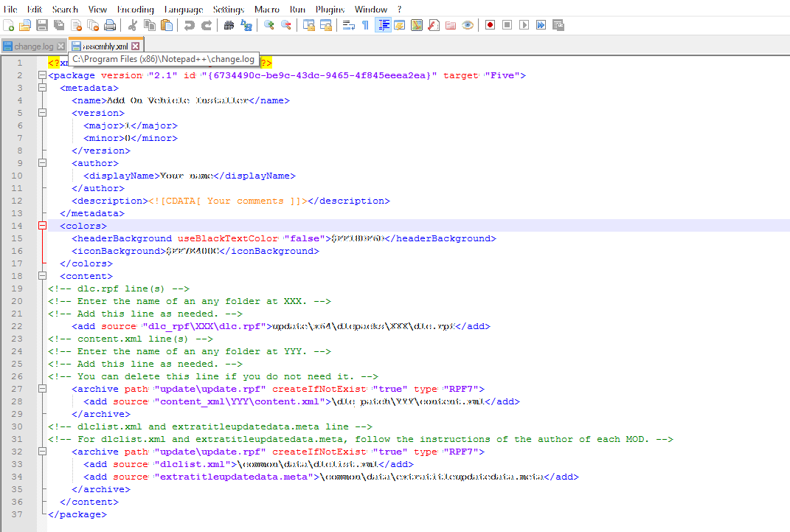Click the Zoom In magnifier icon
The height and width of the screenshot is (532, 790).
click(268, 25)
